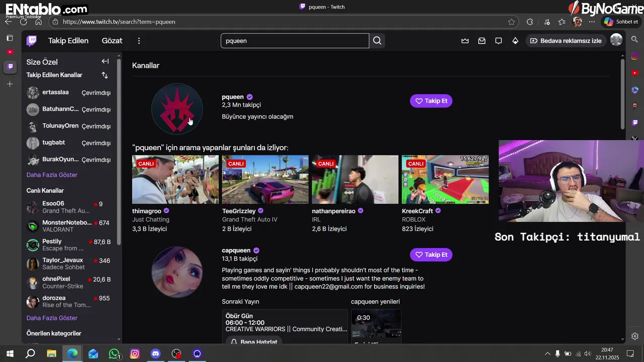Open ertasslaa in followed channels

(x=68, y=93)
